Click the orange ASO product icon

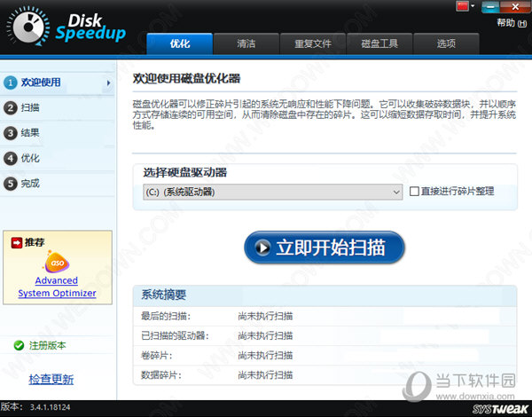tap(57, 262)
